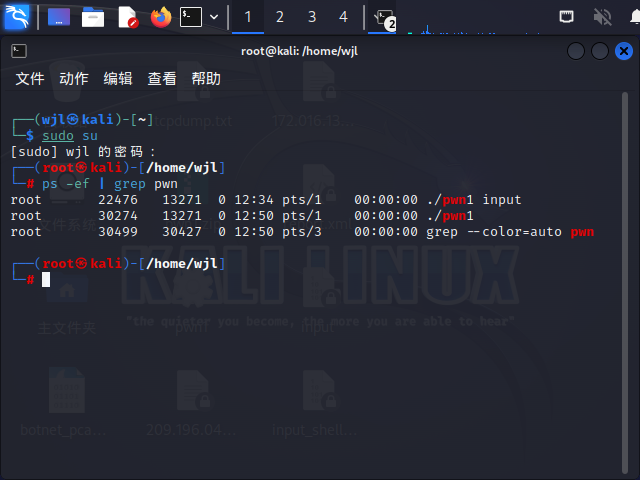Viewport: 640px width, 480px height.
Task: Launch Firefox from the panel
Action: tap(161, 17)
